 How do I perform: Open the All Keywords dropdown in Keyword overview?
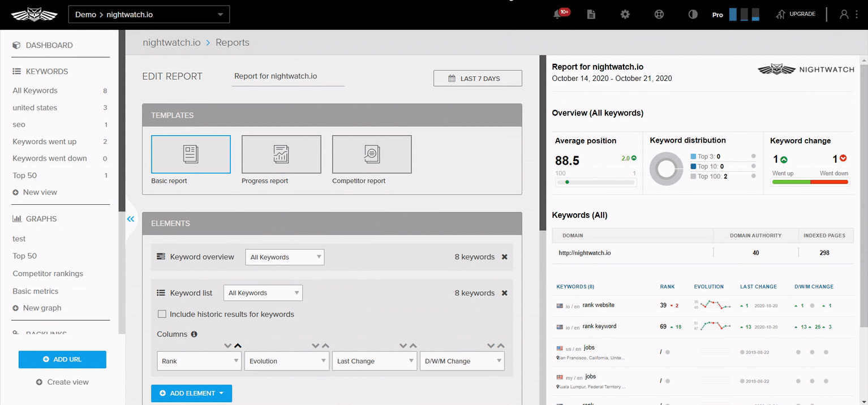point(285,257)
